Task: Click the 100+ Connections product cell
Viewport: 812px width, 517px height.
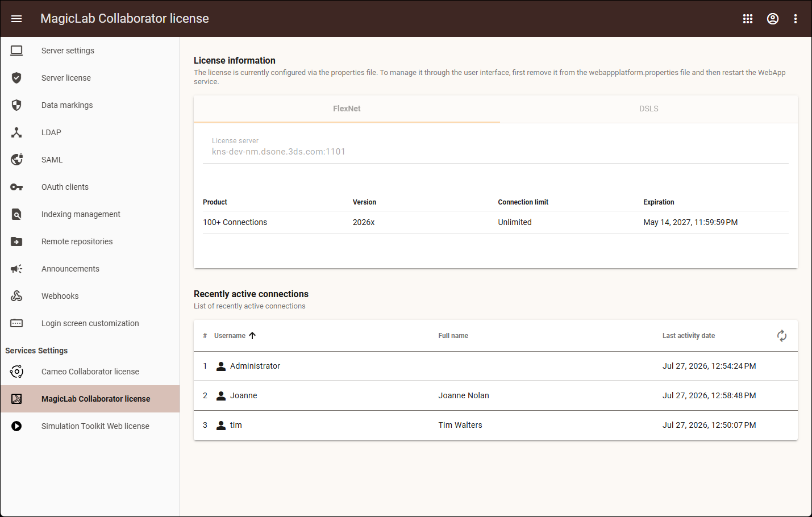Action: click(235, 223)
